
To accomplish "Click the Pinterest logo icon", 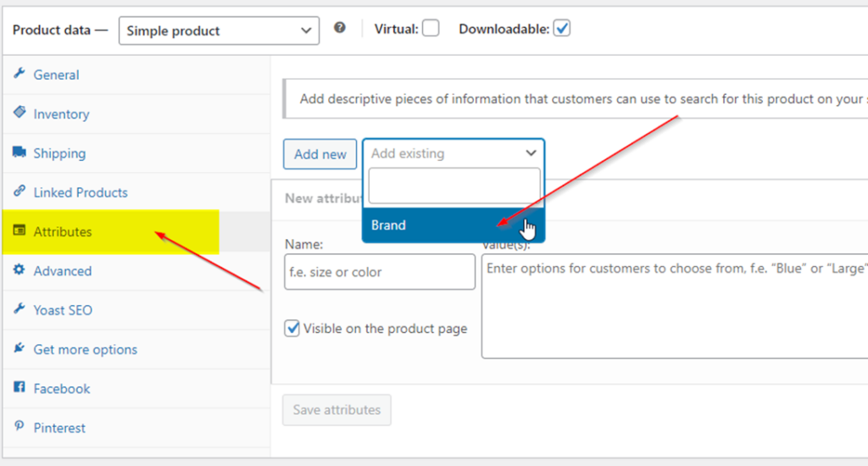I will 19,426.
